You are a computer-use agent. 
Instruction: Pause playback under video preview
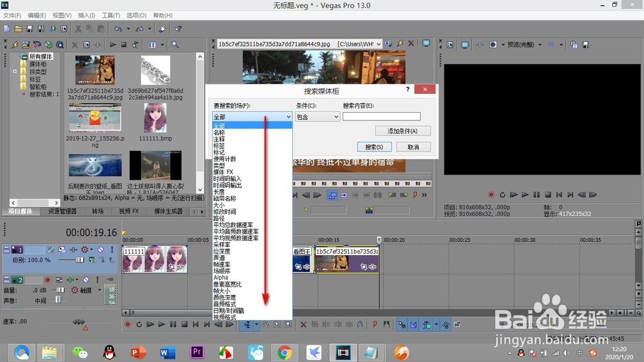536,195
